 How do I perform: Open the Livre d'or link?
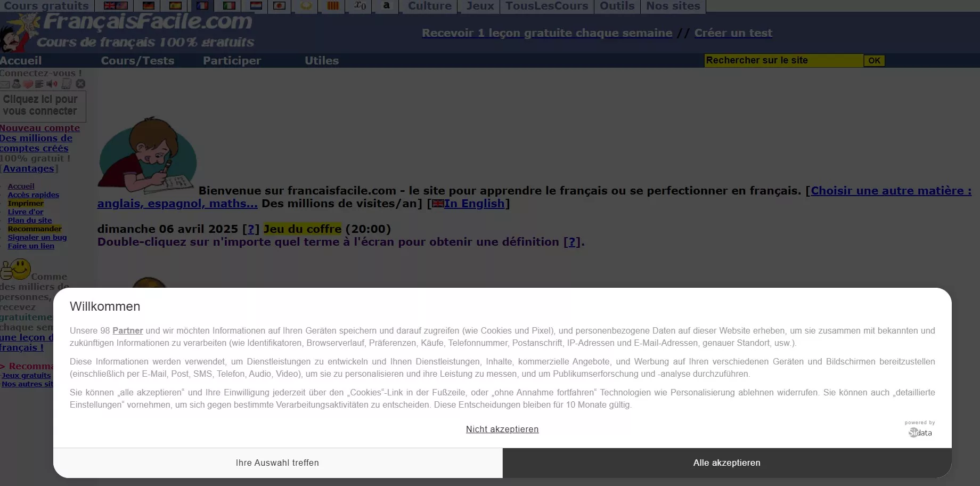click(26, 212)
